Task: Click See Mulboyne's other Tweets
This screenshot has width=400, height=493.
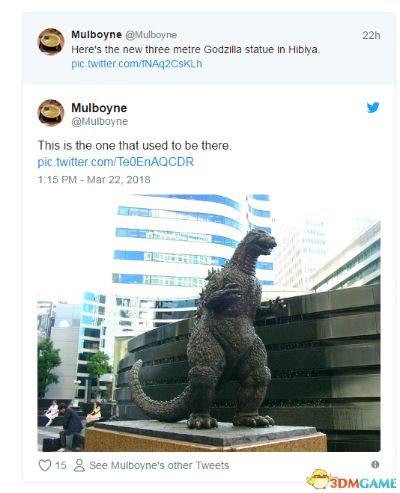Action: click(159, 465)
